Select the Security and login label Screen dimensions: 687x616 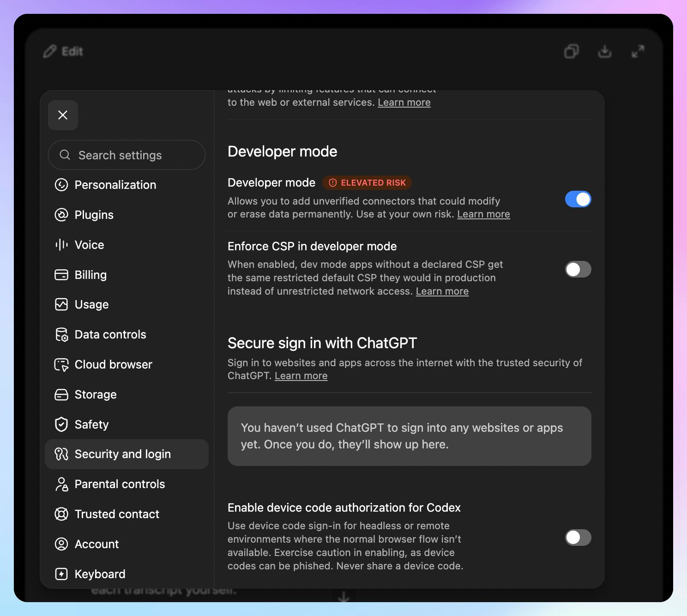[123, 454]
